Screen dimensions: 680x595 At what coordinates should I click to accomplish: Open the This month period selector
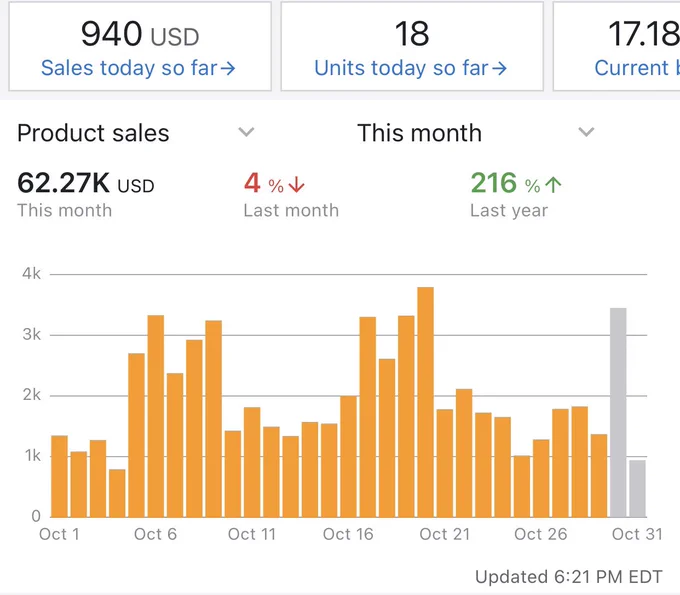click(x=476, y=133)
